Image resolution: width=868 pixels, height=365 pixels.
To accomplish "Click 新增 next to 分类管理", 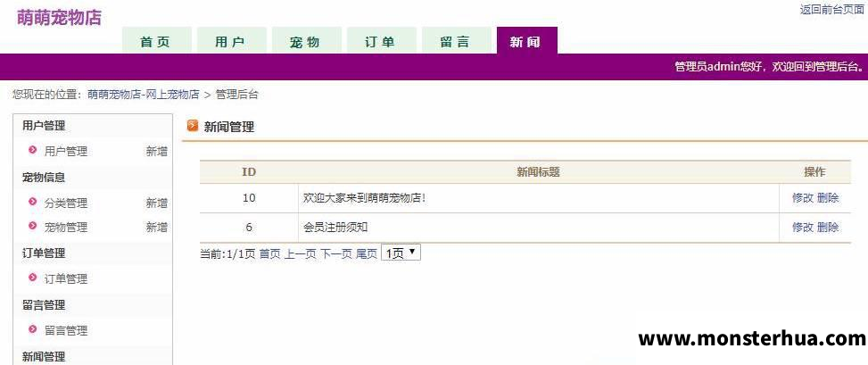I will point(157,203).
